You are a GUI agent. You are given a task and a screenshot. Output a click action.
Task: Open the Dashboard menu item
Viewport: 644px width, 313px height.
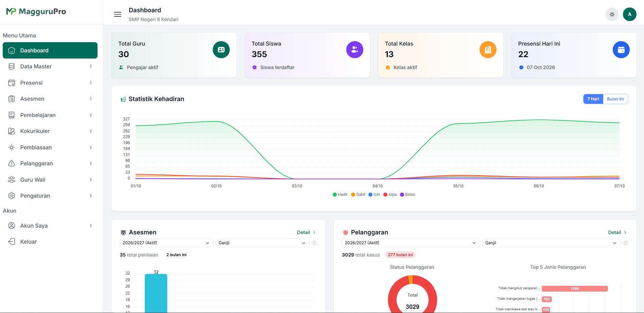coord(50,50)
